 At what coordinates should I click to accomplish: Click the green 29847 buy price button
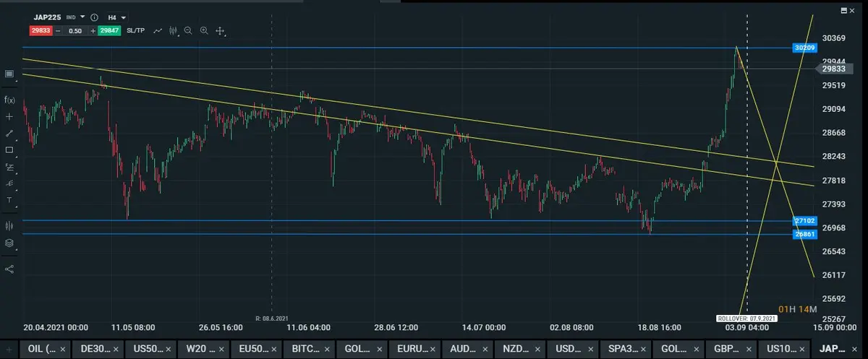tap(111, 31)
